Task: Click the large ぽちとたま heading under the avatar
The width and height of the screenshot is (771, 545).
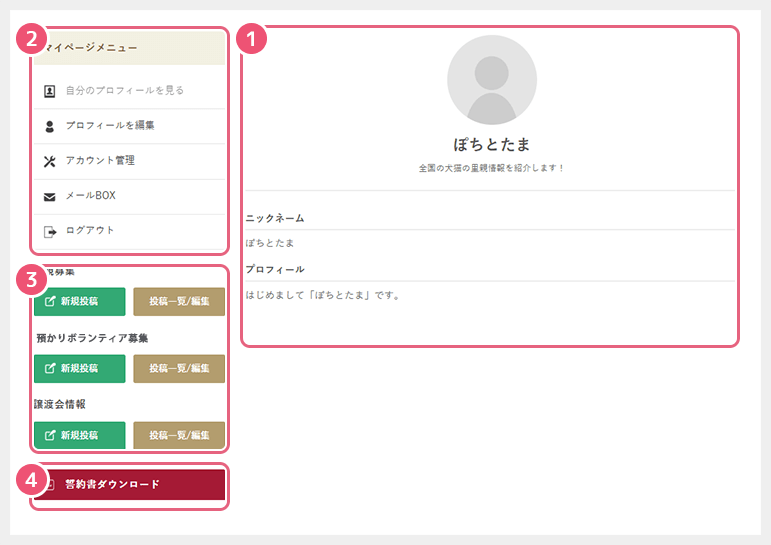Action: coord(492,145)
